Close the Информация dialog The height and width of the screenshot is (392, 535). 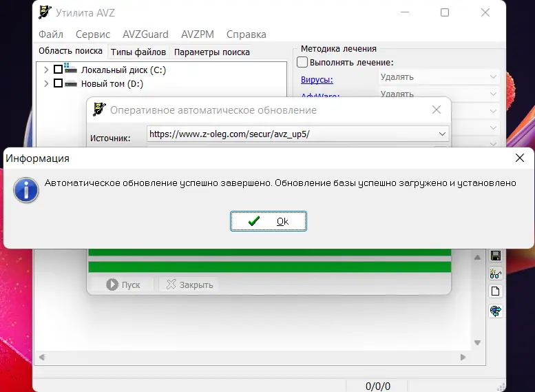coord(520,158)
